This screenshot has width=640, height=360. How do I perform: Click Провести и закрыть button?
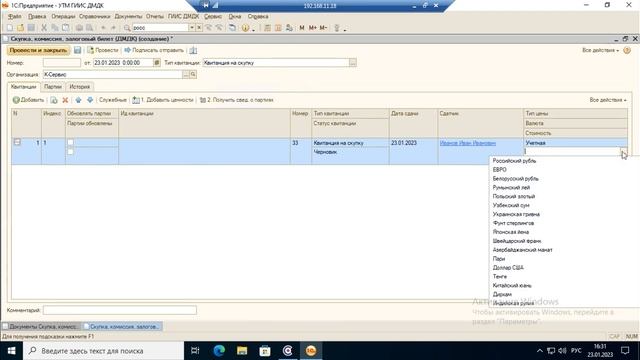38,50
